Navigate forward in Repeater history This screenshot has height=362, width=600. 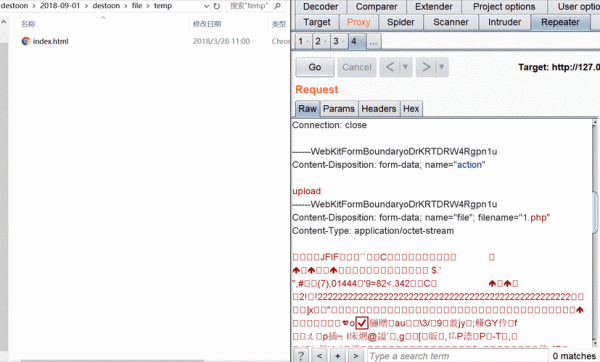click(426, 67)
